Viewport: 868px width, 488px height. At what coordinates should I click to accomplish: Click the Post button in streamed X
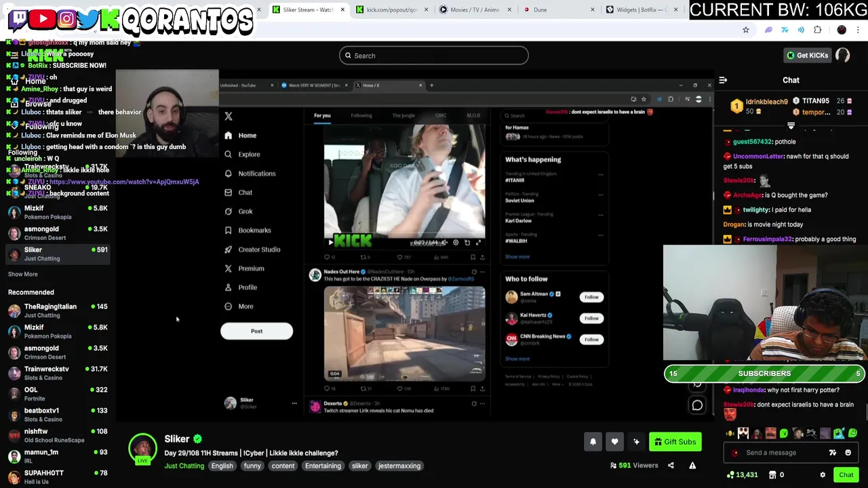point(256,331)
